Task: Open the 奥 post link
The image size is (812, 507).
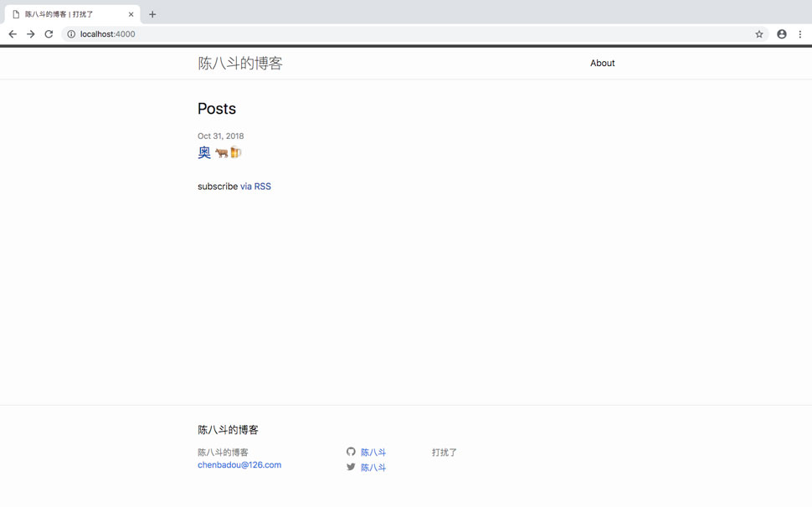Action: pyautogui.click(x=220, y=152)
